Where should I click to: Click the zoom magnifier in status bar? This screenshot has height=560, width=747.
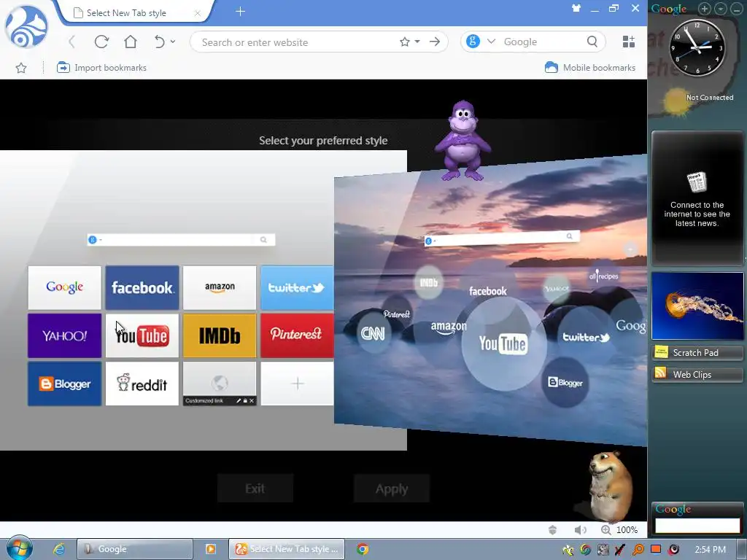606,529
